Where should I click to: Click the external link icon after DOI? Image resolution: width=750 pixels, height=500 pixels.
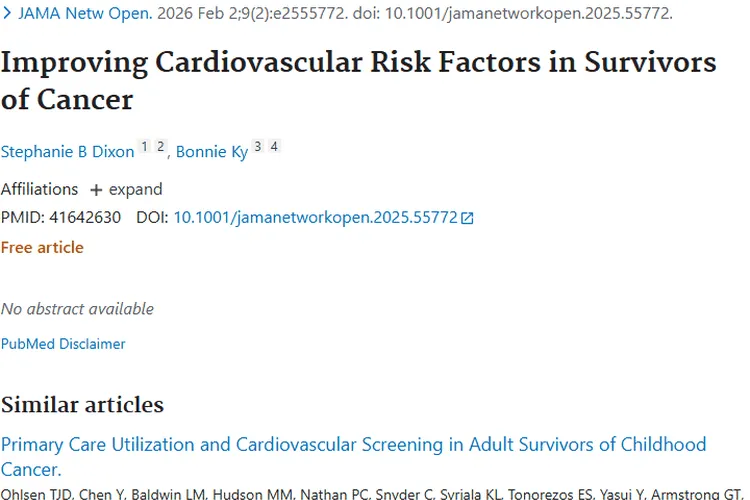[x=467, y=218]
